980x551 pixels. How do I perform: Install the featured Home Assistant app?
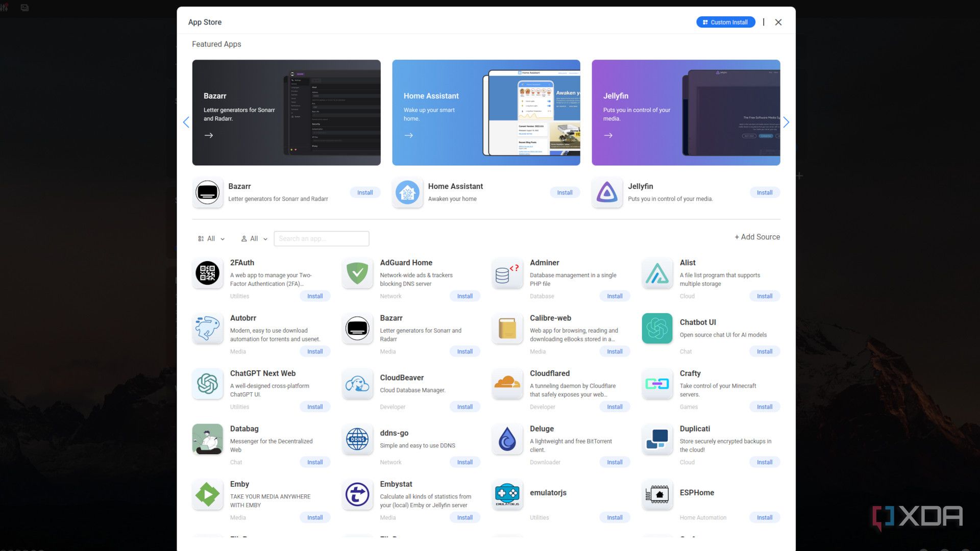click(565, 193)
